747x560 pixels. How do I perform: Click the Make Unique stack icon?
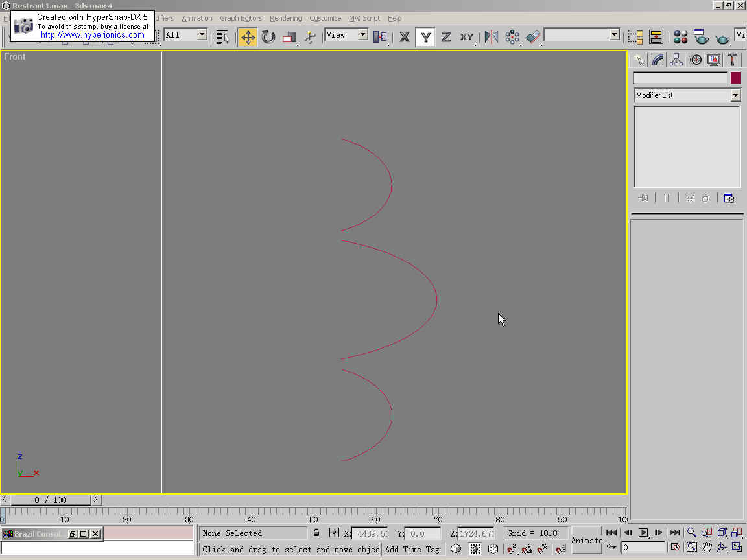point(690,198)
